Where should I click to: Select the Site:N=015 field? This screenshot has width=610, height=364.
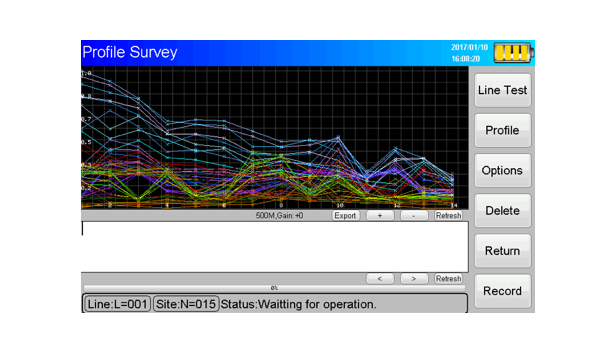[x=186, y=304]
